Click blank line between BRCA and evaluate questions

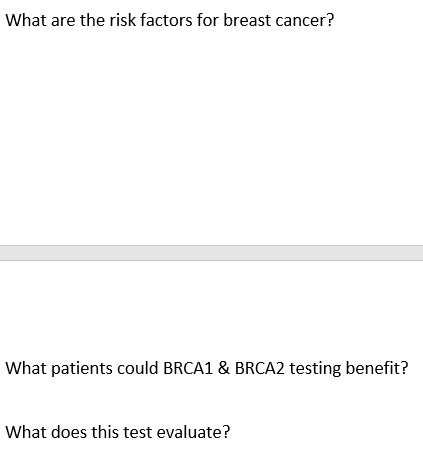tap(211, 400)
